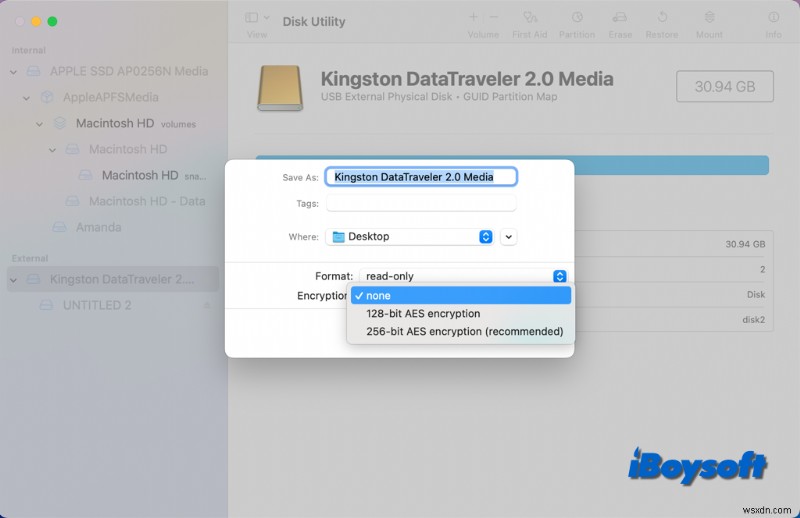
Task: Click the Disk type value
Action: tap(756, 294)
